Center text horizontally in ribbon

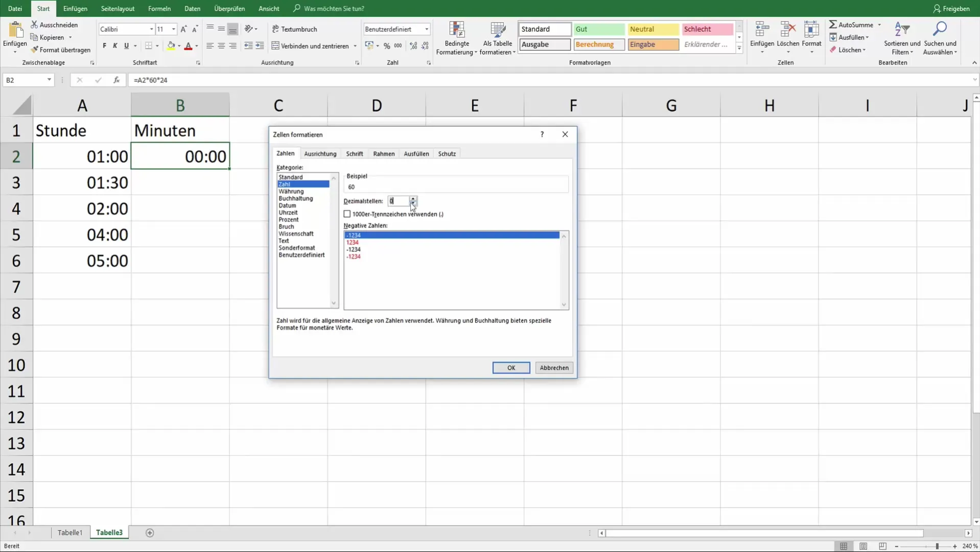pos(221,46)
